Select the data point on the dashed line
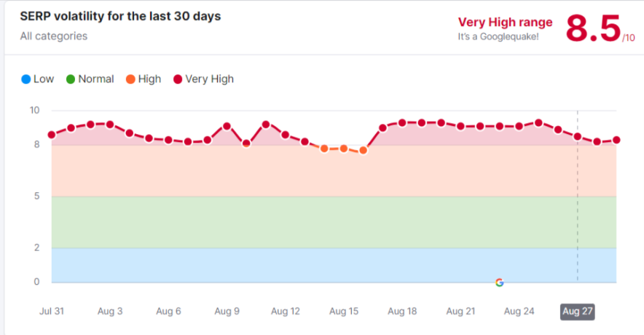Viewport: 644px width, 335px height. click(x=578, y=136)
